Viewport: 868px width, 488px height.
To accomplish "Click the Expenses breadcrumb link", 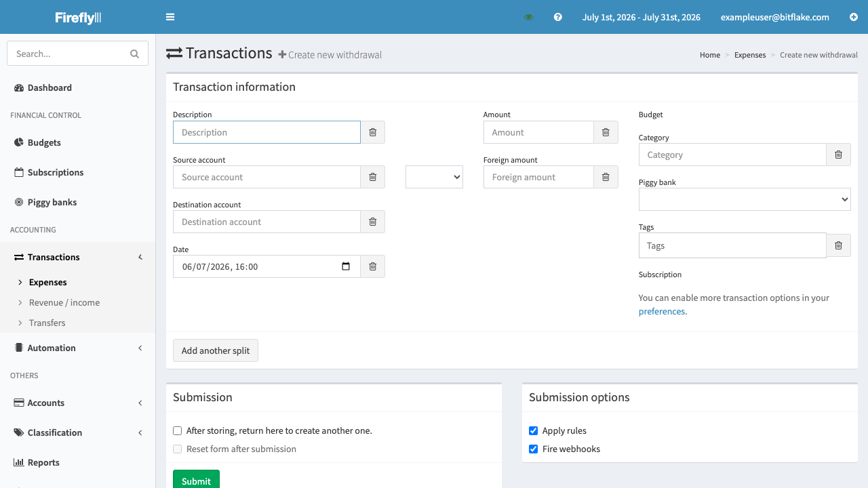I will [750, 55].
